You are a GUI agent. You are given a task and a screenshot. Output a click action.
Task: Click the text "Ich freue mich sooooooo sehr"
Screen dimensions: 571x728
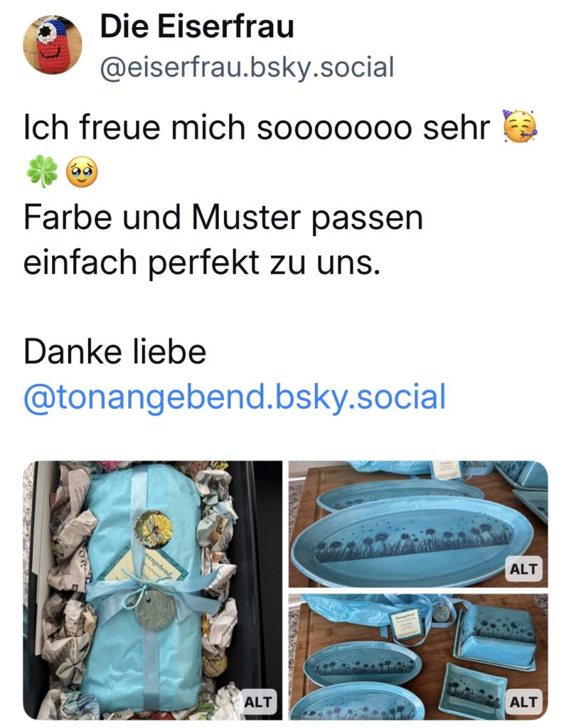click(x=256, y=127)
